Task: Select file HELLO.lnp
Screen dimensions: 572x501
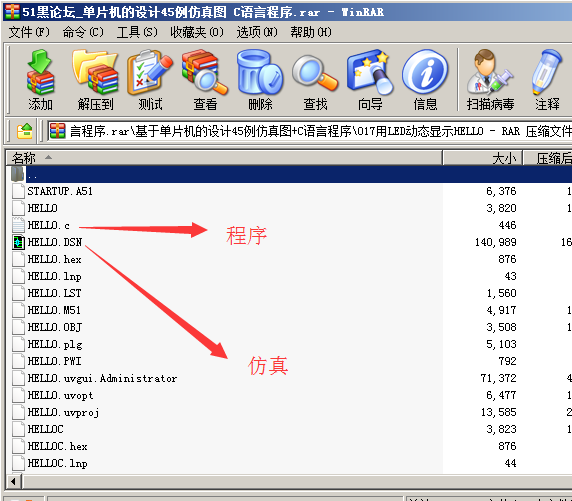Action: 54,276
